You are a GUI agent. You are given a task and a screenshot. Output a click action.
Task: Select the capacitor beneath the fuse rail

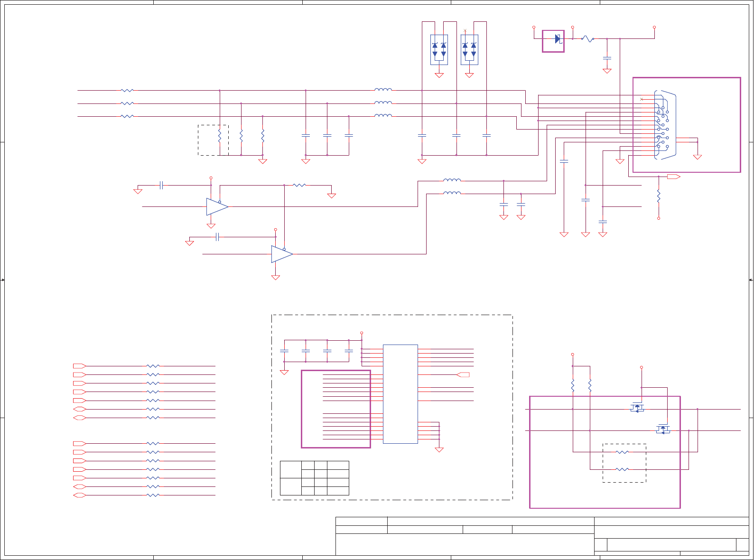coord(607,58)
